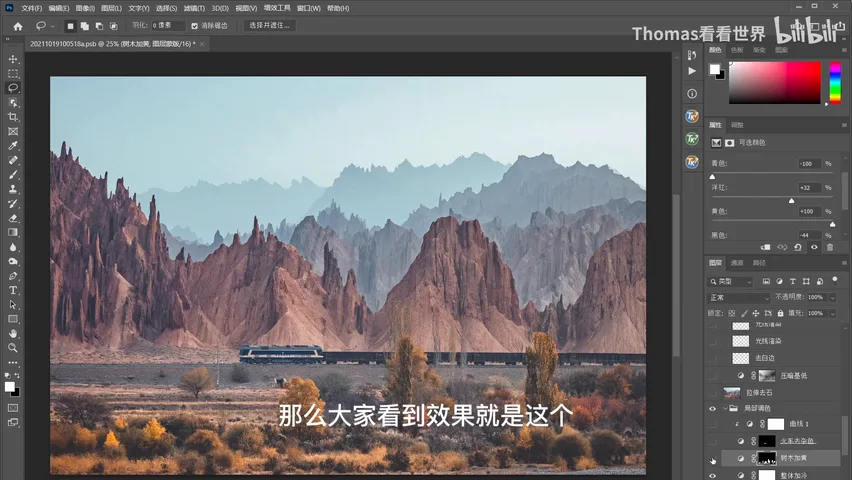Open the 窗口(W) menu
The height and width of the screenshot is (480, 852).
coord(309,8)
